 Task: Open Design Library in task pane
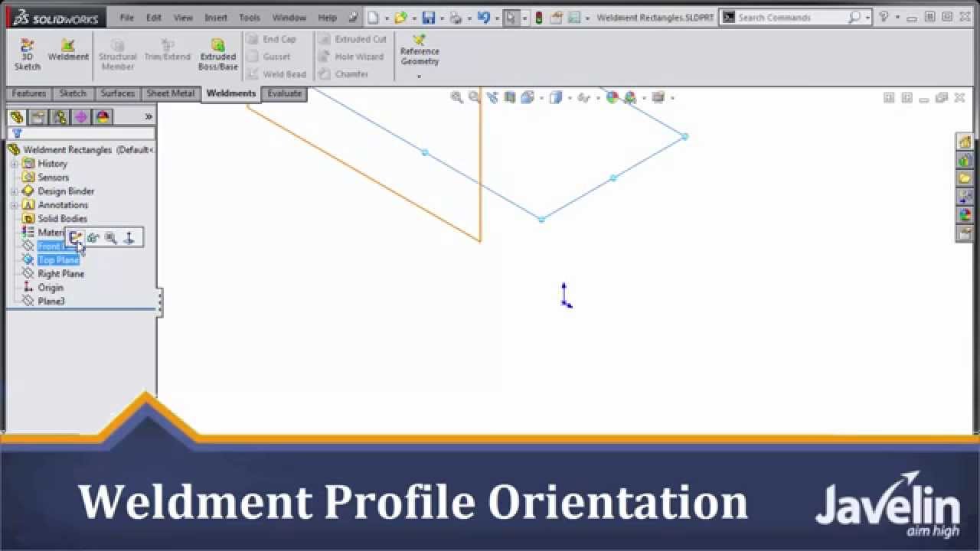point(965,161)
